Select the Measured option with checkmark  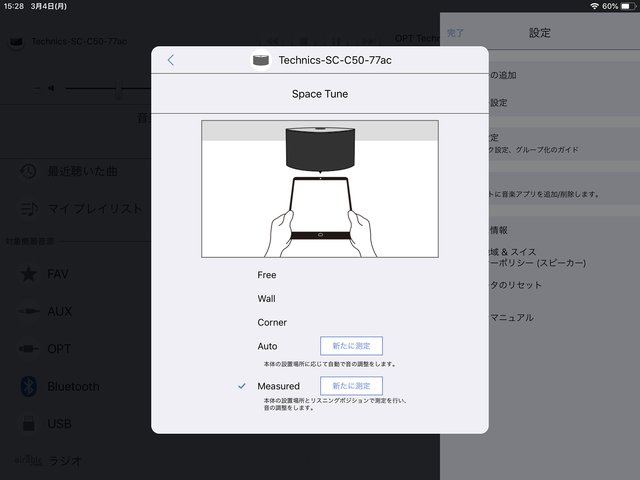(x=278, y=386)
